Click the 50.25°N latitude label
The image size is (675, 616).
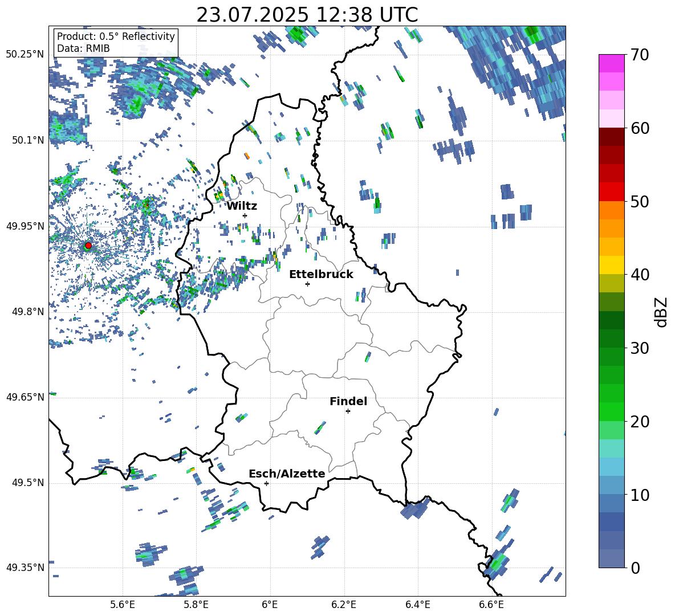[x=25, y=55]
